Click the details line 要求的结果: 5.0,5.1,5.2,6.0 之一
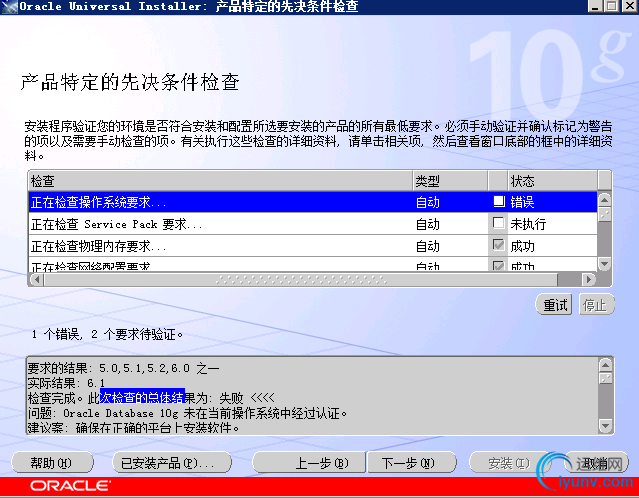The image size is (639, 498). (x=123, y=368)
